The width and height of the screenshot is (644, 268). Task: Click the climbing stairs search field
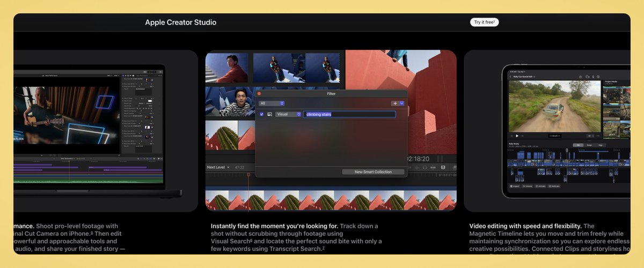pos(349,114)
